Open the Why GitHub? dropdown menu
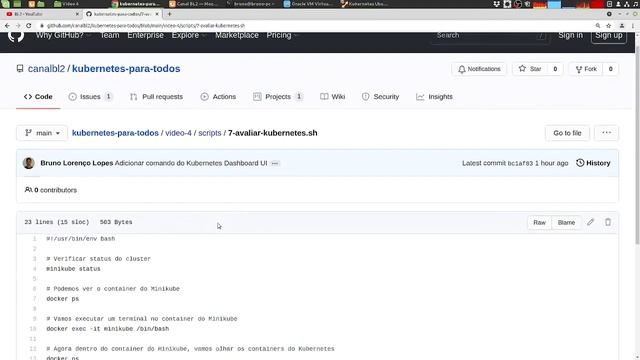 click(63, 35)
